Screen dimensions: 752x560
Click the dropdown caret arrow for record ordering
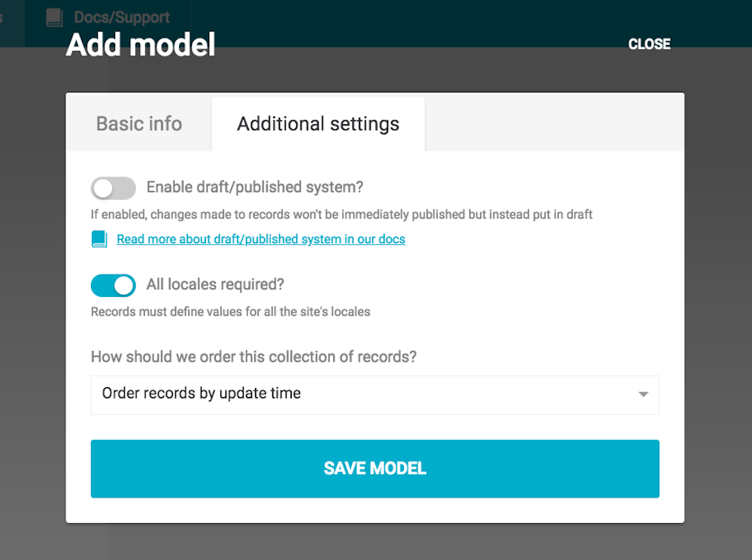pos(643,395)
